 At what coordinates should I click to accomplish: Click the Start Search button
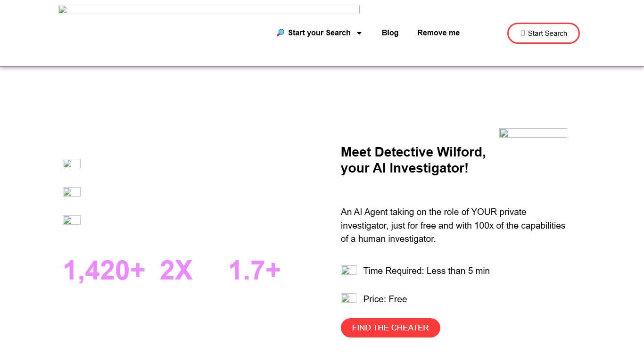click(543, 33)
